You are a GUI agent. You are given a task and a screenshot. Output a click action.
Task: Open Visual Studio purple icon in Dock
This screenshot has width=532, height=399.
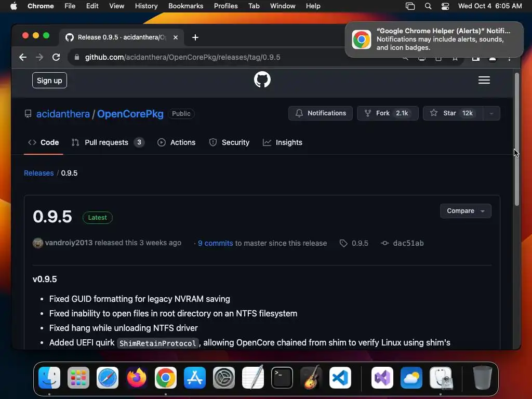(x=382, y=378)
